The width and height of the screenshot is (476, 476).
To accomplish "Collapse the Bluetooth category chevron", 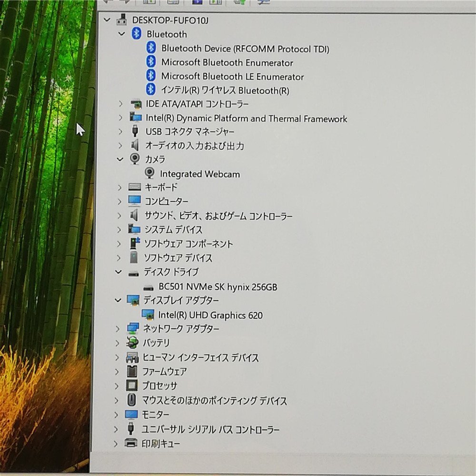I will [x=121, y=34].
